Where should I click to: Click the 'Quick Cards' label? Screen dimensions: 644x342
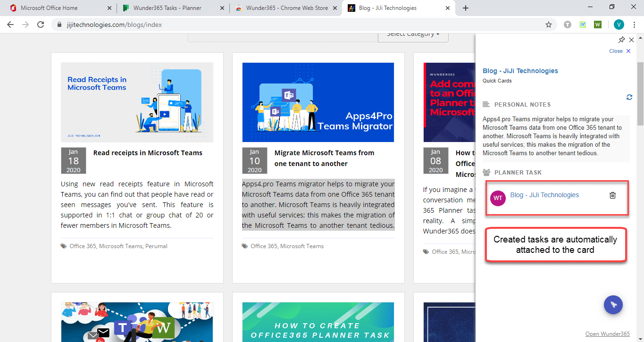(497, 81)
